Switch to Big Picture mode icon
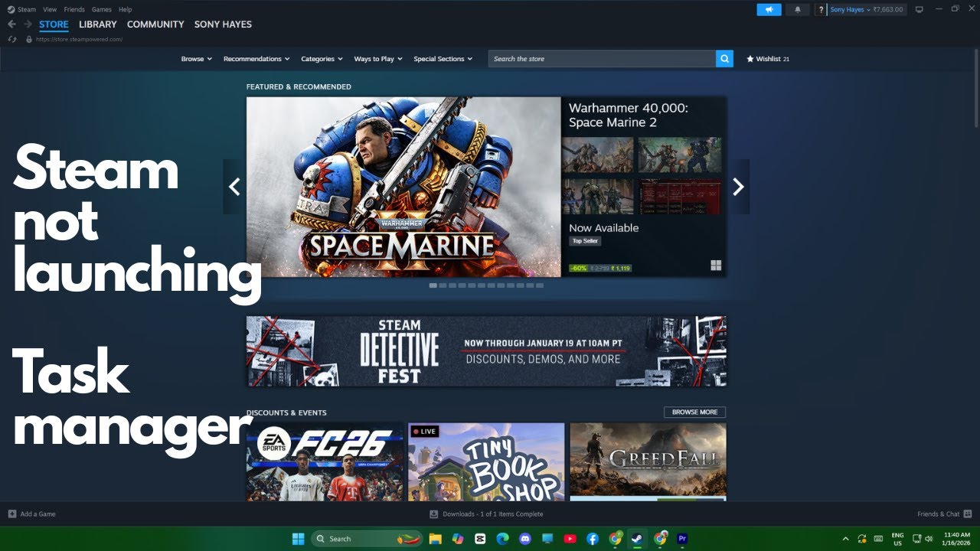 [920, 9]
